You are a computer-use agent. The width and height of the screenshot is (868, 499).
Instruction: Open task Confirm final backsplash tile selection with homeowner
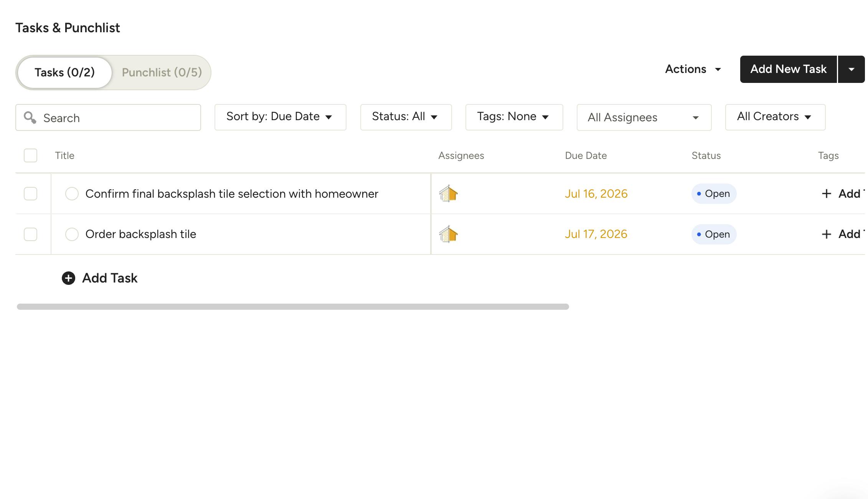232,193
